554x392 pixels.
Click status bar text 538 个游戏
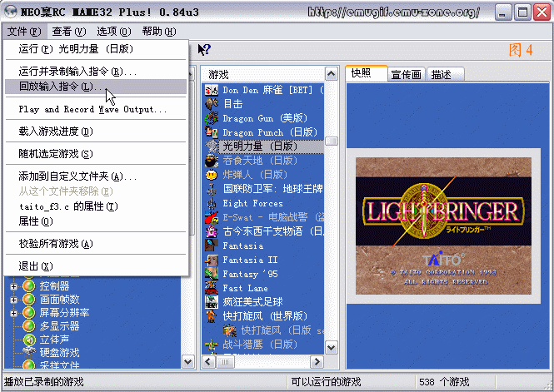click(x=444, y=382)
